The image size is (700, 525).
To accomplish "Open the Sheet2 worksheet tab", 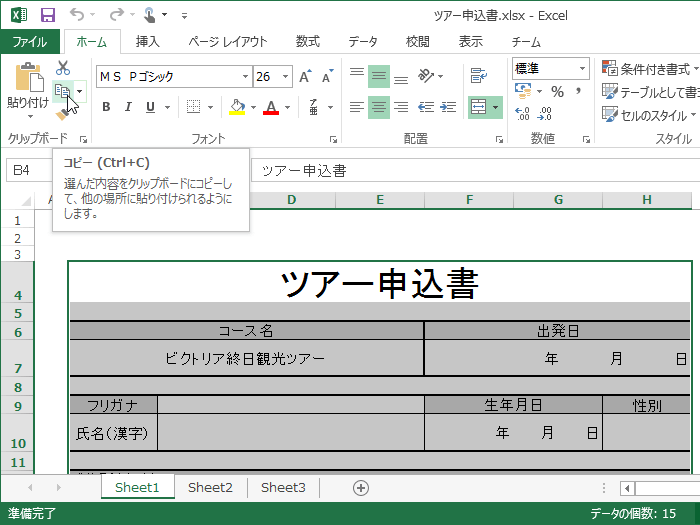I will click(210, 488).
